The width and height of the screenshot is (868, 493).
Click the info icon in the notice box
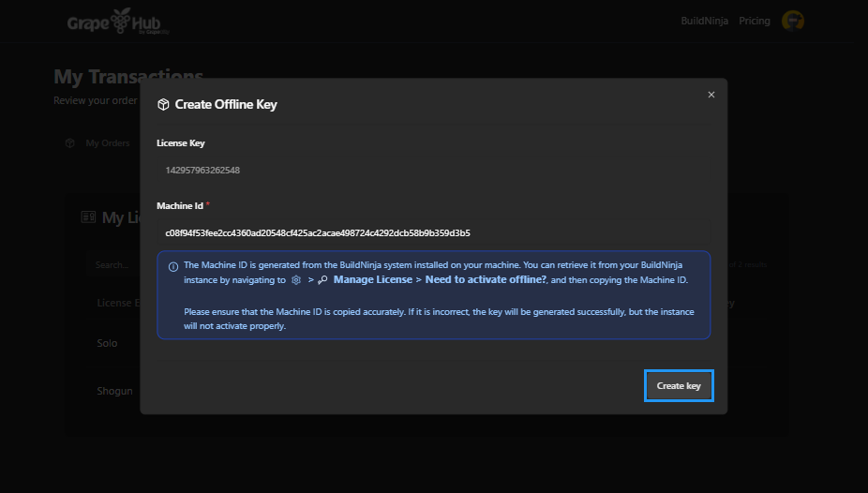(x=173, y=267)
